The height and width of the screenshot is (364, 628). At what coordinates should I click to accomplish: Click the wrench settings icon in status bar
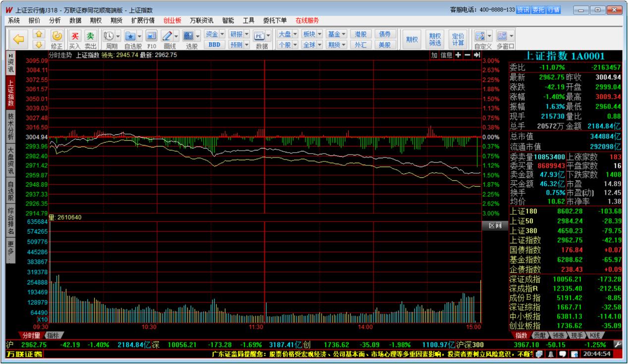(618, 344)
